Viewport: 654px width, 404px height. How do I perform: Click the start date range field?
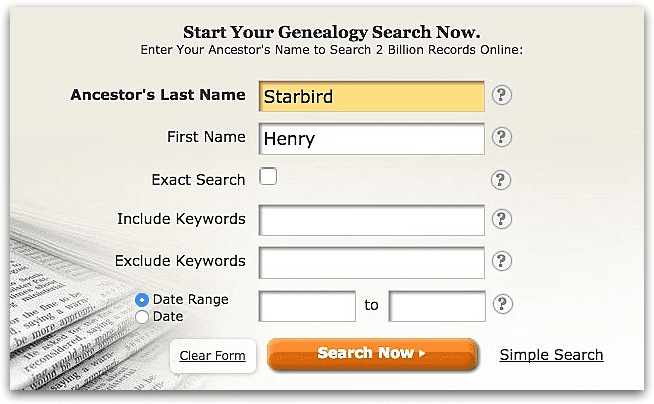[307, 306]
